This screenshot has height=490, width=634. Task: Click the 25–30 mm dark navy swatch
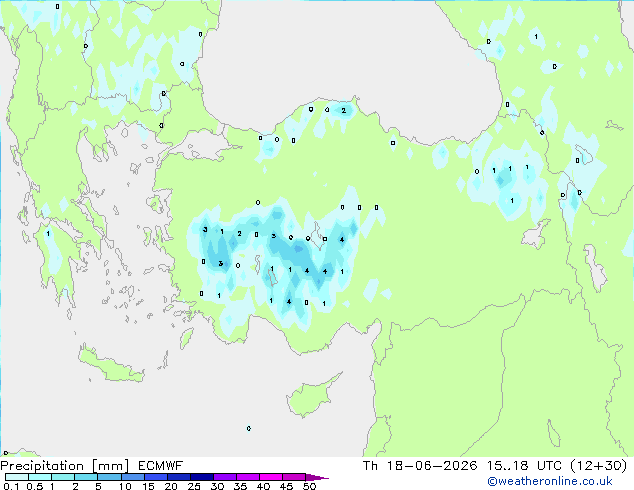201,477
